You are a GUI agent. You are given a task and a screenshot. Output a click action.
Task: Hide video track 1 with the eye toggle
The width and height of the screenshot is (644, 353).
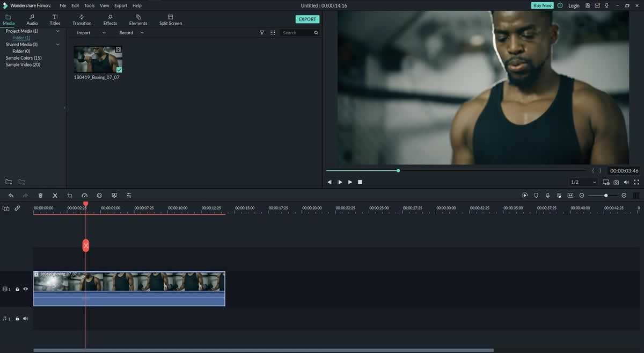(x=25, y=289)
